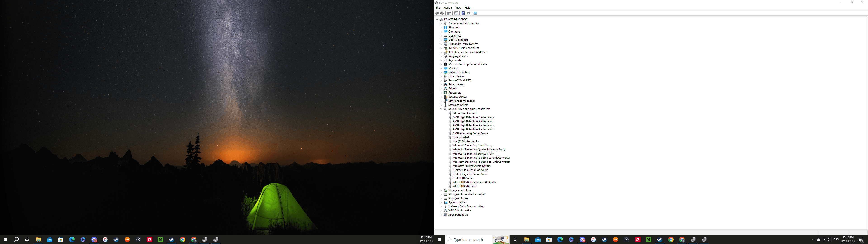Select Realtek(R) Audio device entry
This screenshot has width=868, height=244.
462,178
